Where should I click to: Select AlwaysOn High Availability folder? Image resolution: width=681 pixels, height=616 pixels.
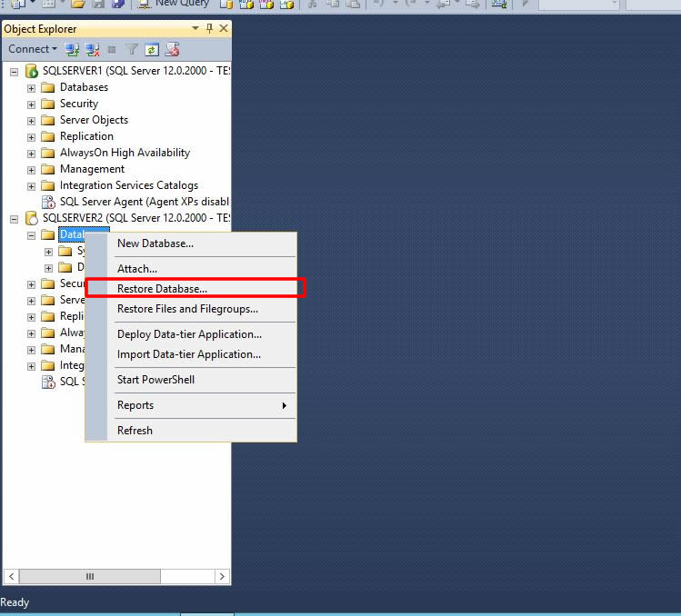(125, 153)
